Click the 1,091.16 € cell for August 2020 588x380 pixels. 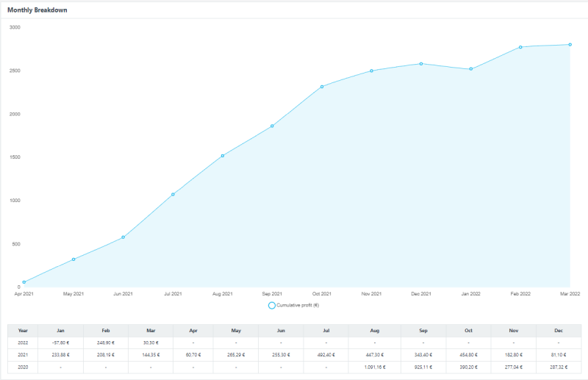(x=374, y=366)
